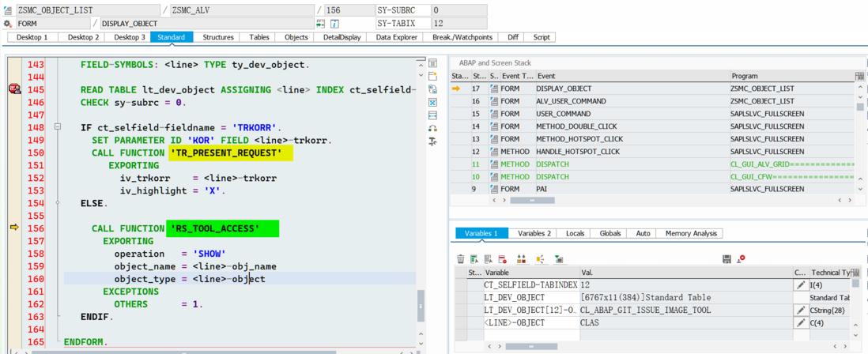Open the Tables tab
The image size is (868, 354).
tap(259, 37)
